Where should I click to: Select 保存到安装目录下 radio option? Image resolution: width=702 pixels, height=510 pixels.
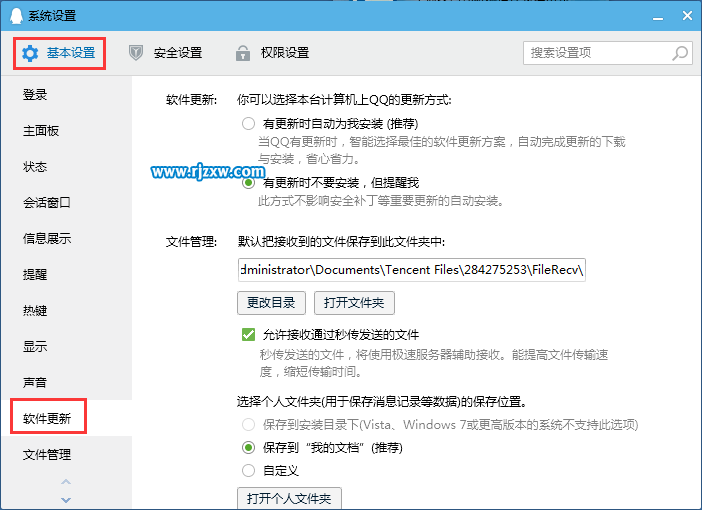click(x=248, y=424)
